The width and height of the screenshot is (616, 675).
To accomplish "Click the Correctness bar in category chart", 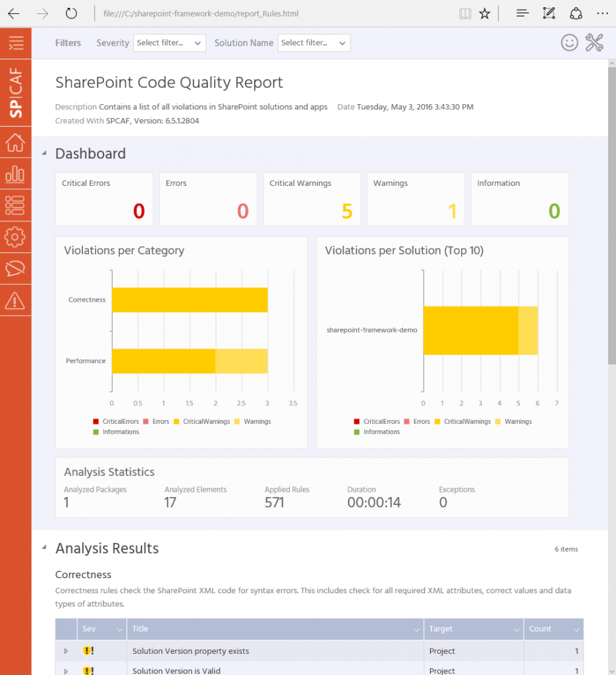I will click(190, 300).
